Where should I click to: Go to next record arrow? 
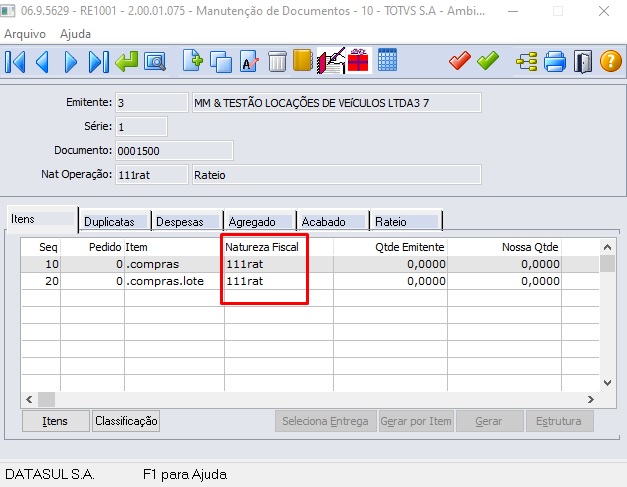70,62
